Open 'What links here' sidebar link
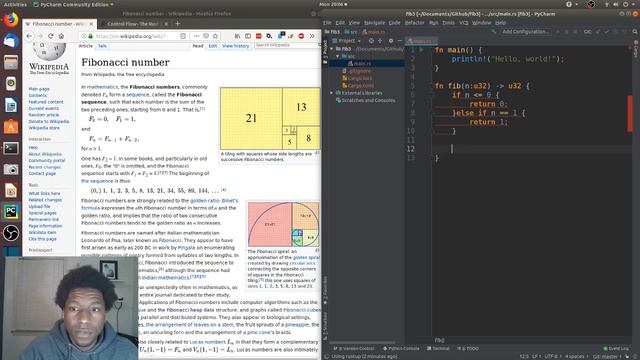Viewport: 640px width, 360px height. 44,193
